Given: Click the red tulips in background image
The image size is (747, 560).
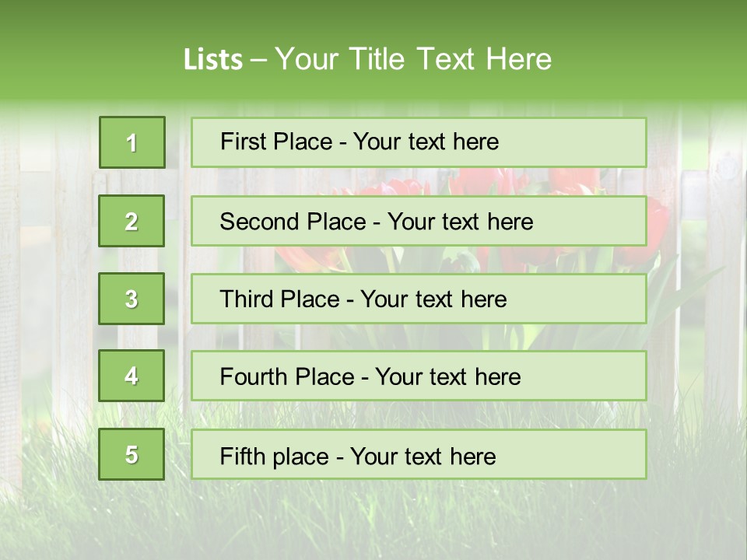Looking at the screenshot, I should [476, 184].
